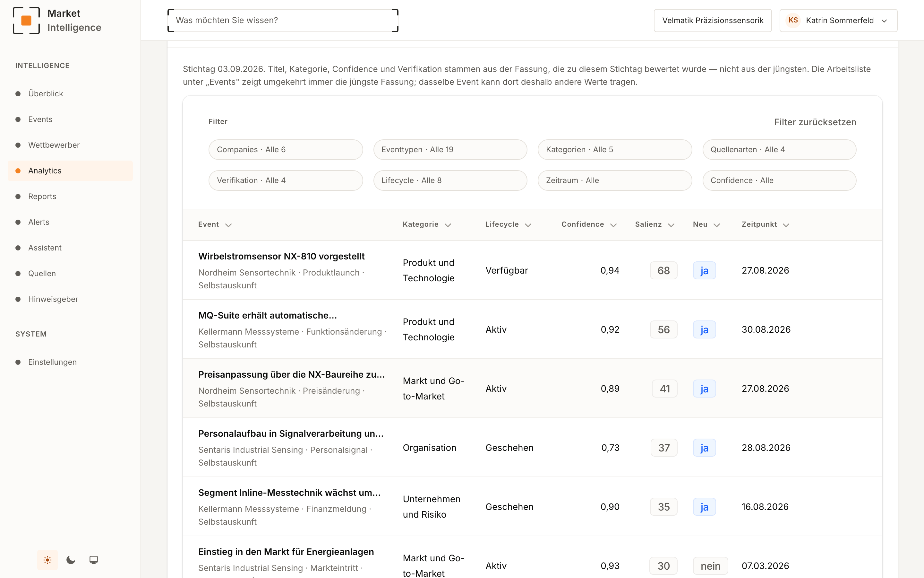This screenshot has width=924, height=578.
Task: Open event Personalaufbau in Signalverarbeitung
Action: pyautogui.click(x=291, y=434)
